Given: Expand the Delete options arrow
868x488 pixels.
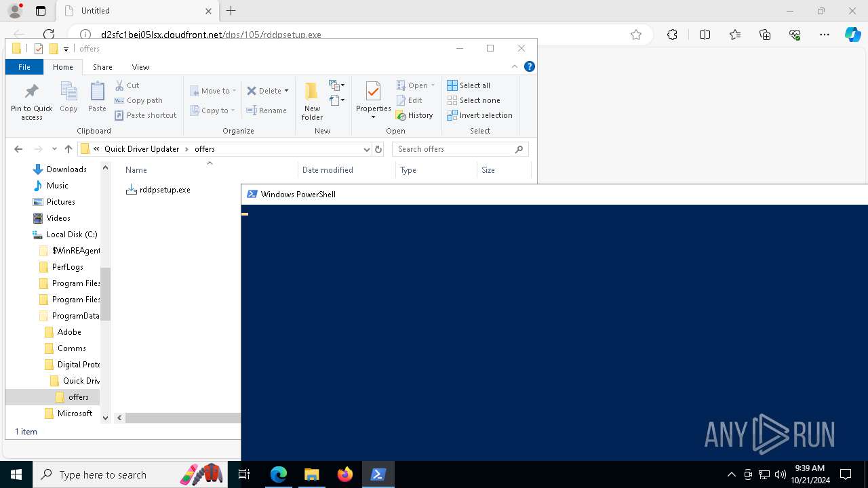Looking at the screenshot, I should [286, 91].
